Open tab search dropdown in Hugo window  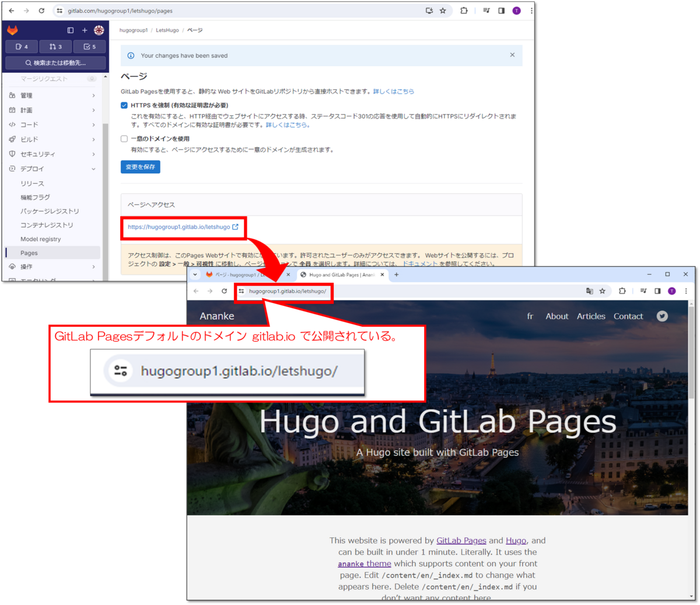[x=195, y=275]
